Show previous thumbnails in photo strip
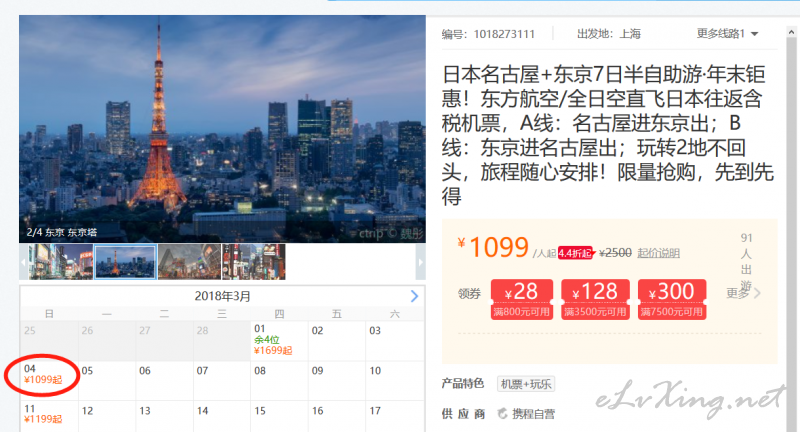The height and width of the screenshot is (432, 800). point(23,262)
